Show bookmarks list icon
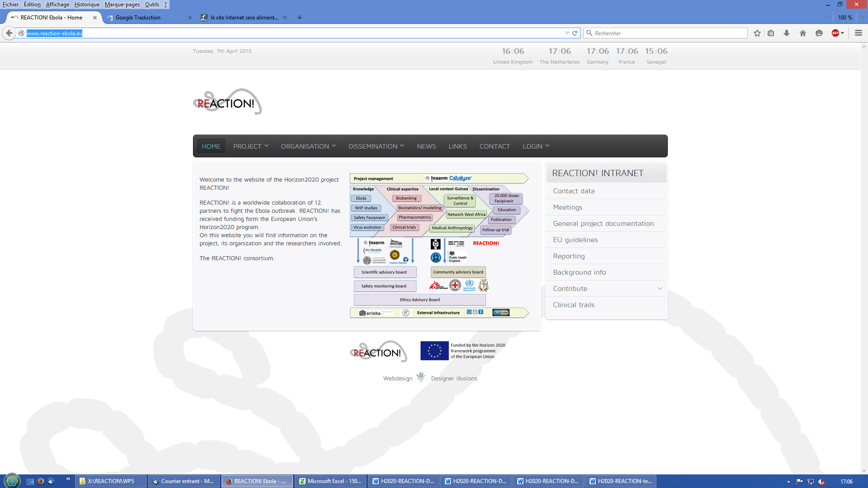 click(771, 33)
